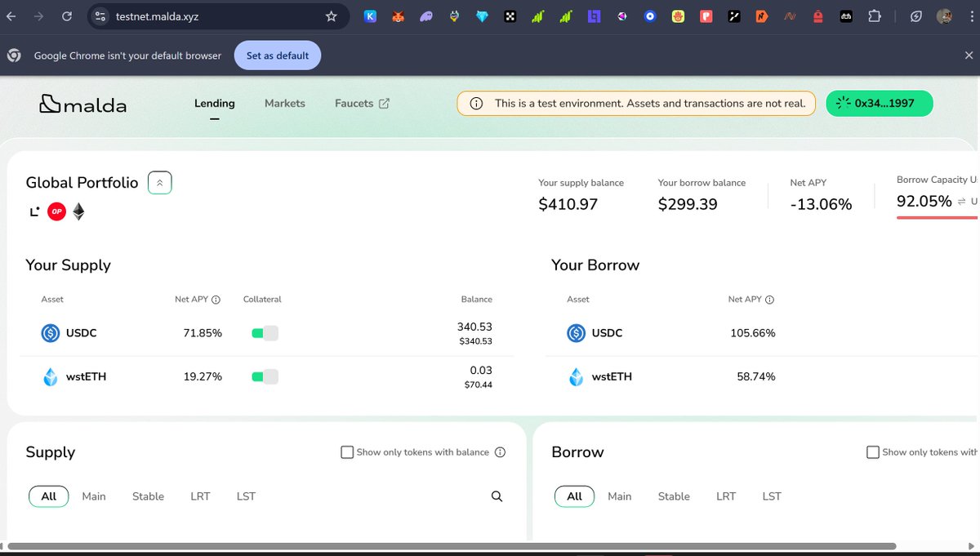Click the 92.05% borrow capacity value
The image size is (980, 556).
(924, 201)
